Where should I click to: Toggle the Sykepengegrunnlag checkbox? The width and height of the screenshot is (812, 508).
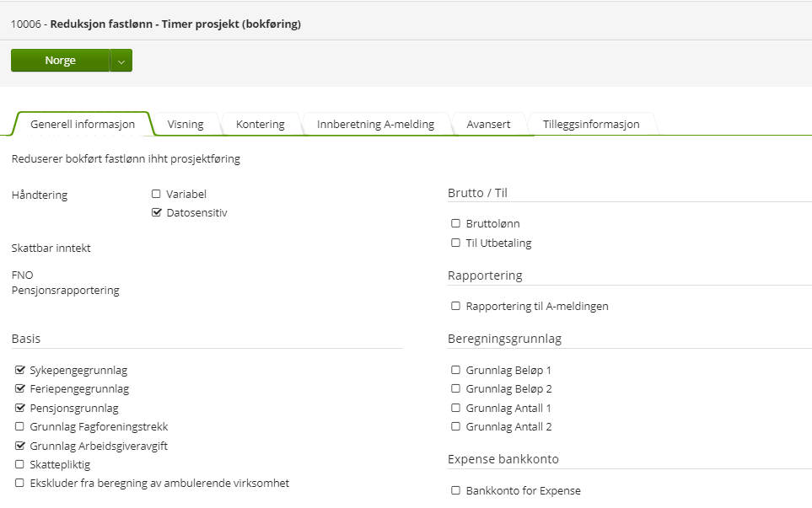19,370
